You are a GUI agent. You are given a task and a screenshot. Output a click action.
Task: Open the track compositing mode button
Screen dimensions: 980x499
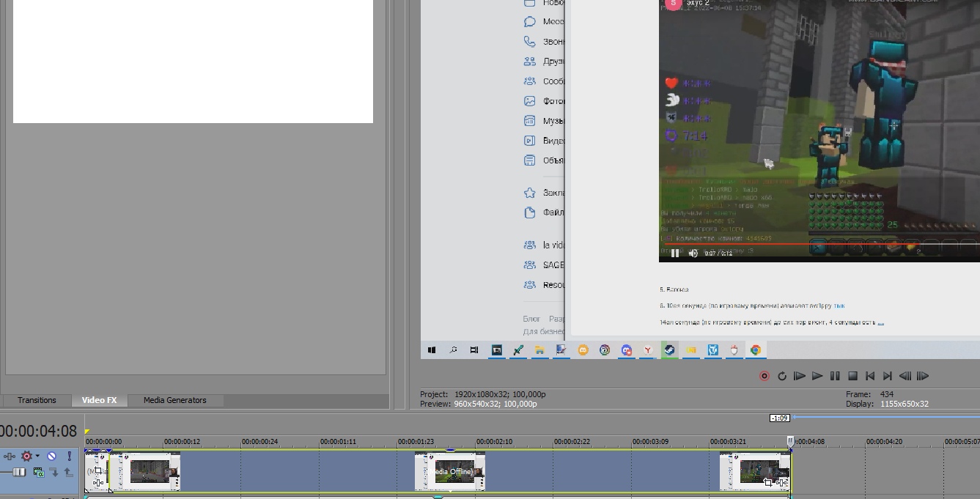tap(39, 473)
